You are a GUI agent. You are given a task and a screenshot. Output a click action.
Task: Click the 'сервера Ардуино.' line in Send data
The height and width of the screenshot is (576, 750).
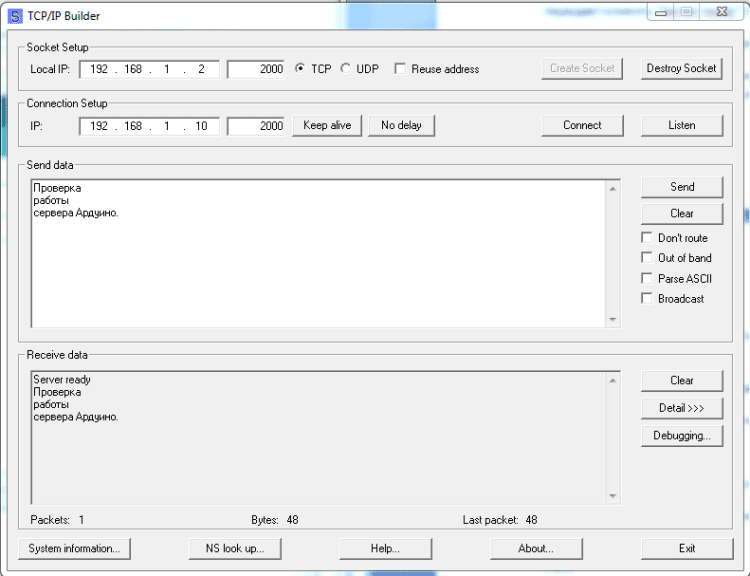pyautogui.click(x=76, y=213)
